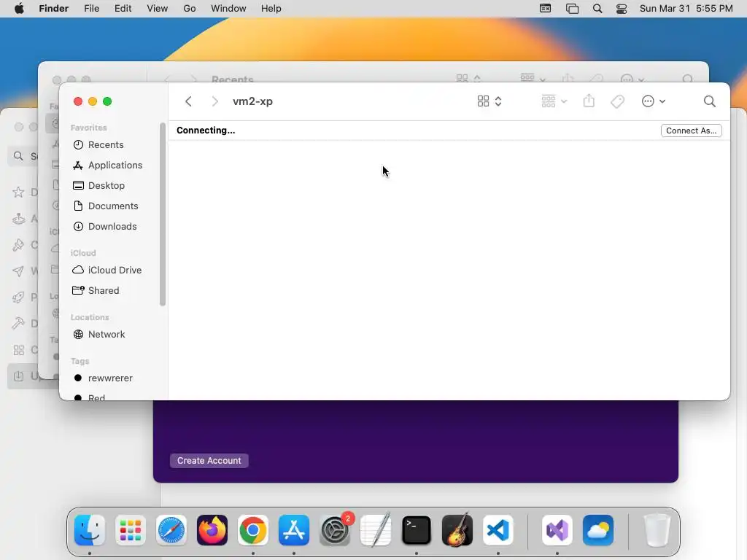Open the group-by dropdown in toolbar
This screenshot has width=747, height=560.
[554, 101]
